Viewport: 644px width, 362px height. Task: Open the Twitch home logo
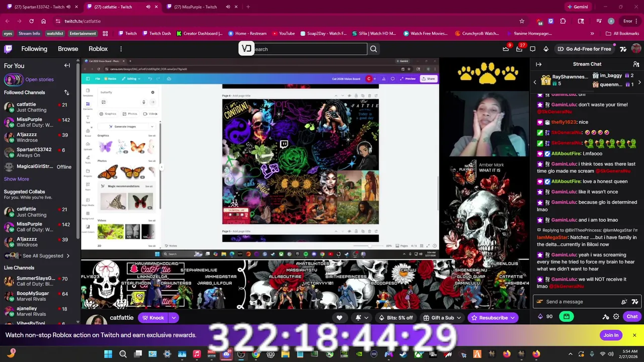[8, 49]
